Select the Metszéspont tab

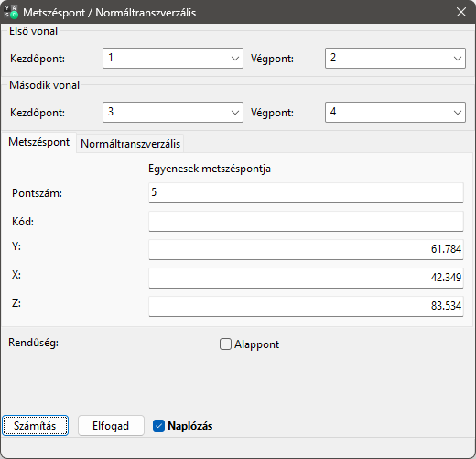coord(38,142)
